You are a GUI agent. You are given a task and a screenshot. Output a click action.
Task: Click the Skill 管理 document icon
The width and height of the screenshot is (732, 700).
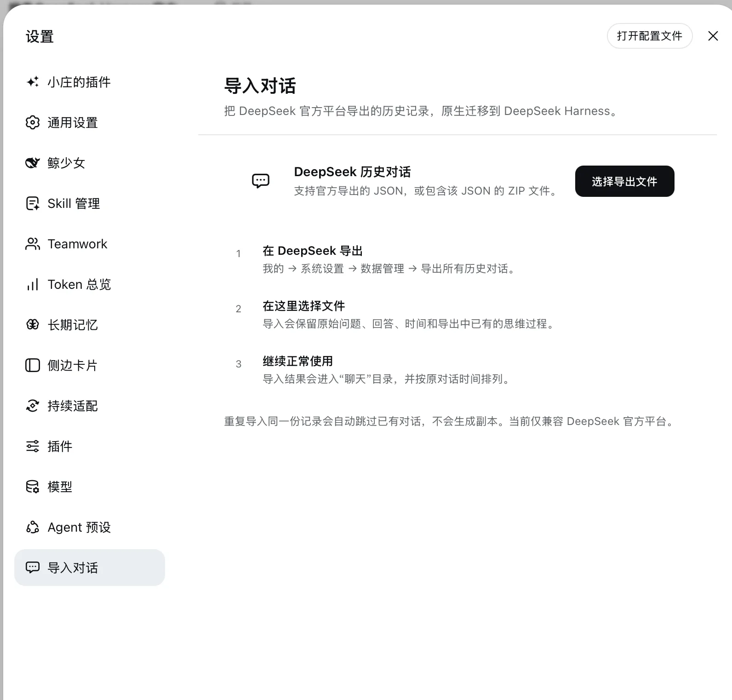pos(33,203)
